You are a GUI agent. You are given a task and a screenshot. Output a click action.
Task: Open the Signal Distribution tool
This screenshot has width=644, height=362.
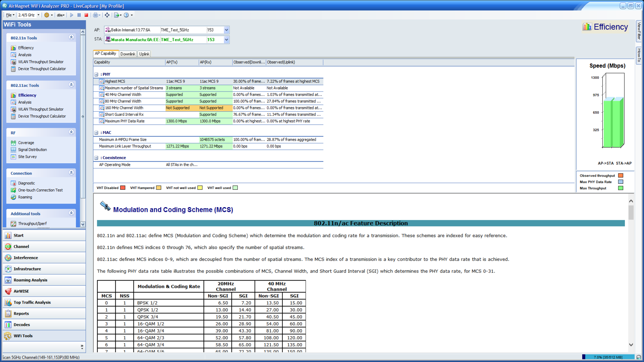coord(32,149)
